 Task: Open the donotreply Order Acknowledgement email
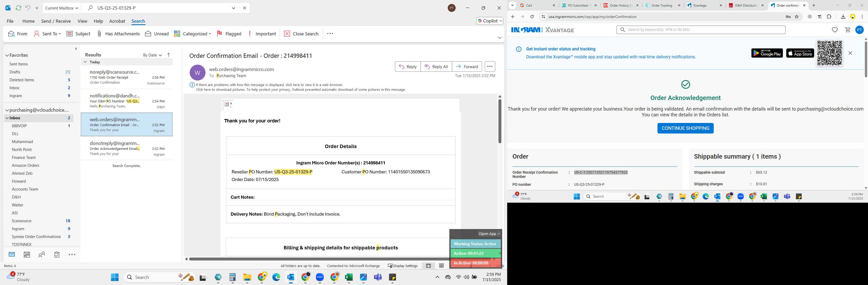click(127, 148)
